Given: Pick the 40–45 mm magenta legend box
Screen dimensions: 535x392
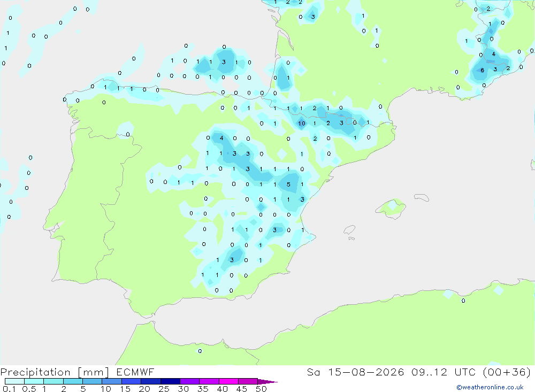Looking at the screenshot, I should click(x=228, y=381).
